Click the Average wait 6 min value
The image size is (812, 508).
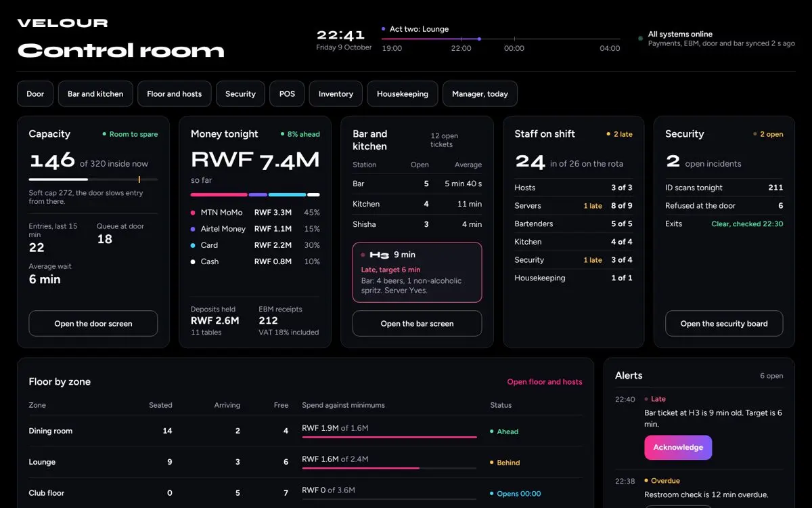[x=45, y=279]
